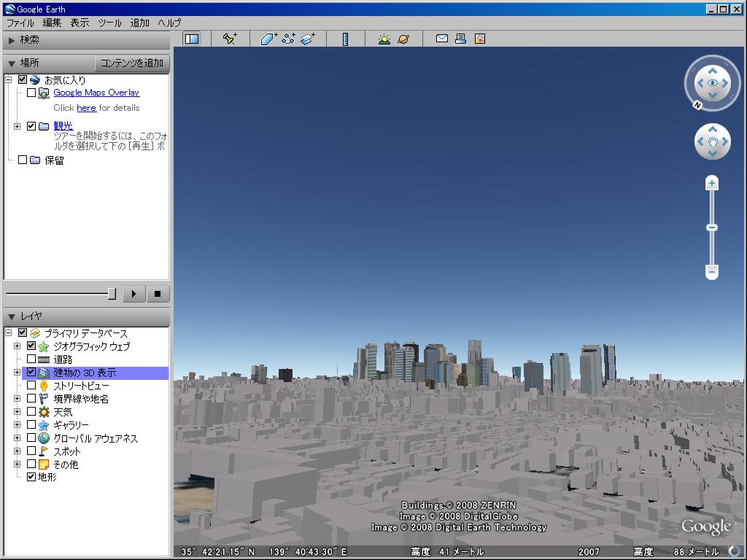Print the current view
This screenshot has height=560, width=747.
[x=460, y=39]
